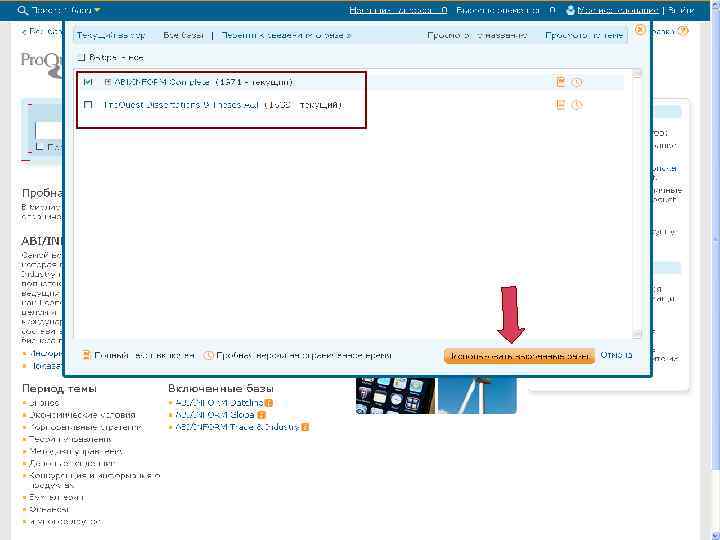Click the trial clock legend icon in dialog footer
Viewport: 720px width, 540px height.
click(208, 355)
